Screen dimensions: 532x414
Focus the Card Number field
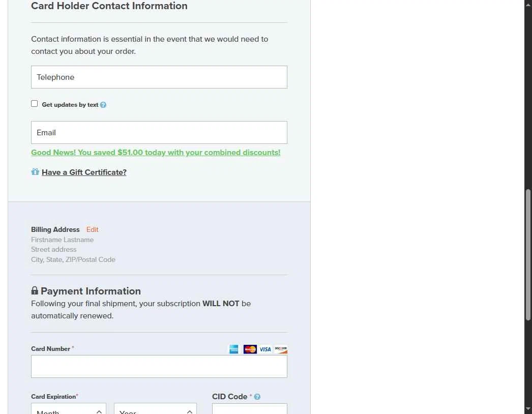pyautogui.click(x=159, y=367)
